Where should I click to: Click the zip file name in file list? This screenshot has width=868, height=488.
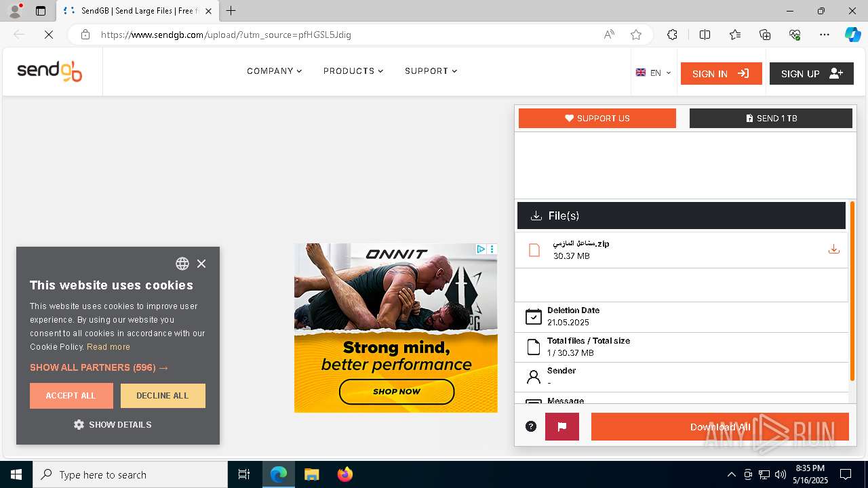[581, 243]
